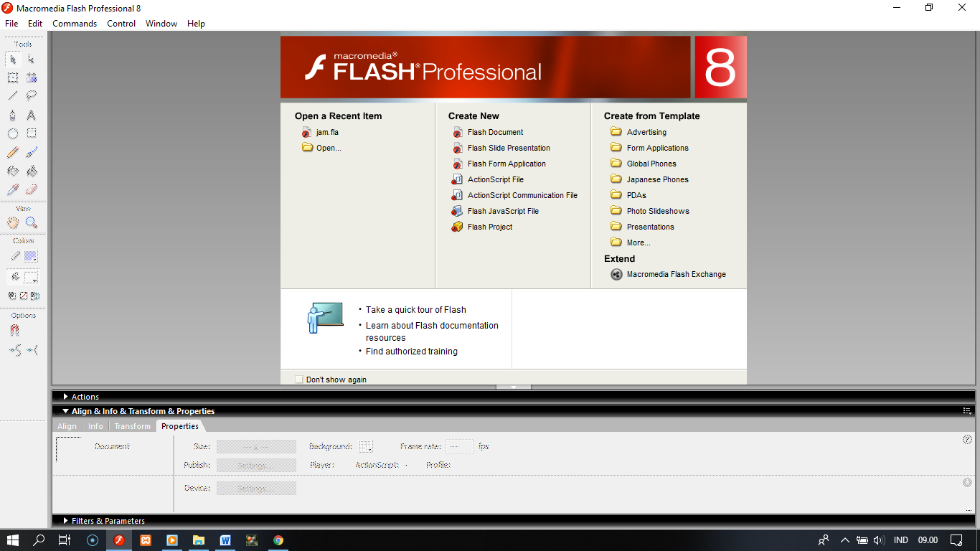Image resolution: width=980 pixels, height=551 pixels.
Task: Select the Oval tool
Action: [x=13, y=133]
